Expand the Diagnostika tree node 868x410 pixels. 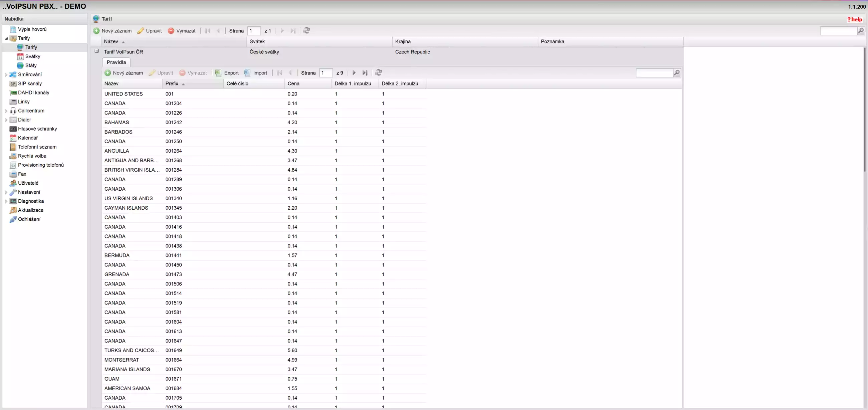(6, 201)
